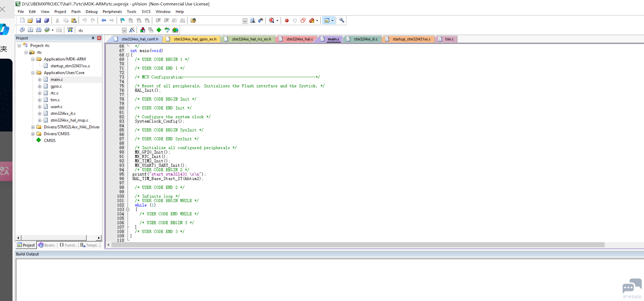Open Manage Multi-Project Workspace
The height and width of the screenshot is (301, 644).
[151, 30]
